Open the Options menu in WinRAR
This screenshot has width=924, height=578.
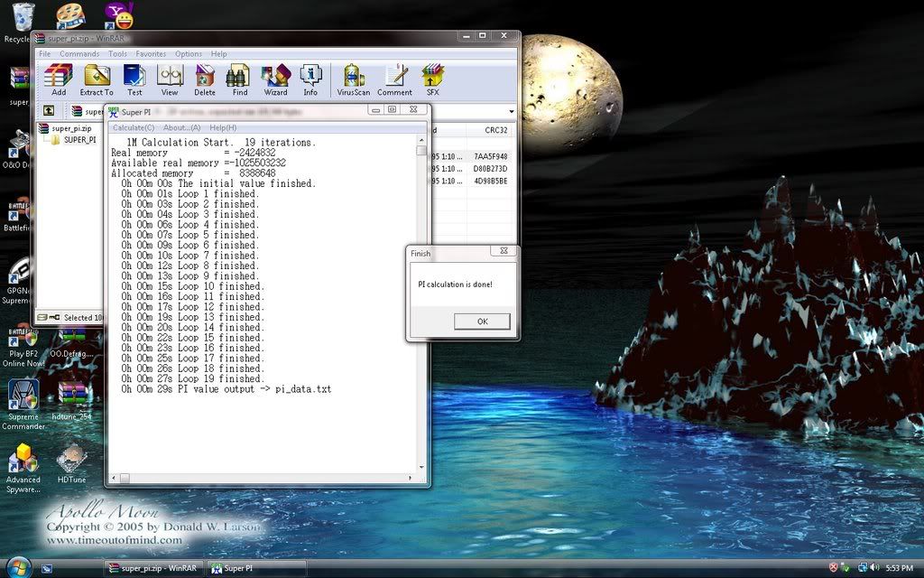(x=189, y=53)
